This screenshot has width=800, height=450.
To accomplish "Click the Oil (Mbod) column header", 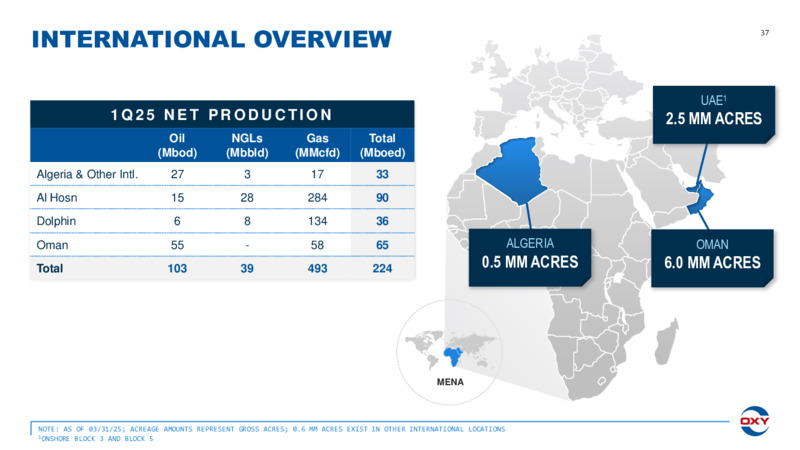I will click(177, 145).
